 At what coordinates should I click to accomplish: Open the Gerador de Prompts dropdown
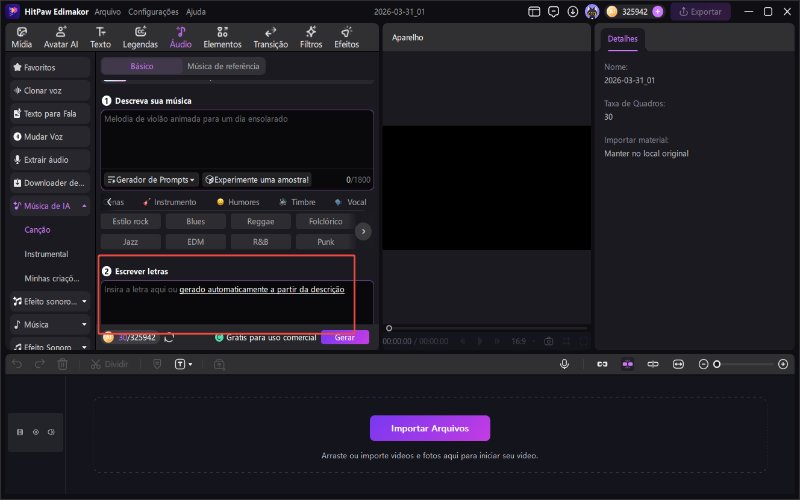click(151, 180)
